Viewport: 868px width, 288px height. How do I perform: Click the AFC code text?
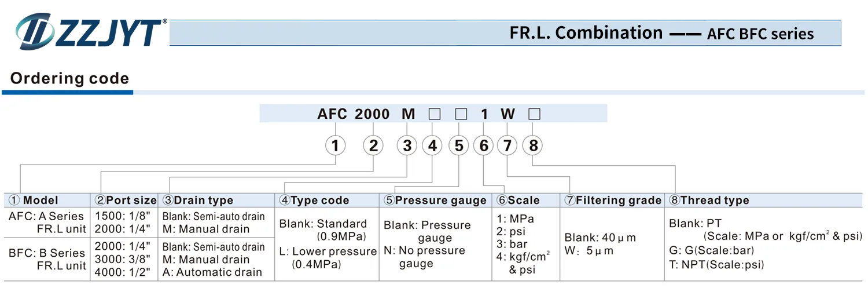click(x=332, y=114)
